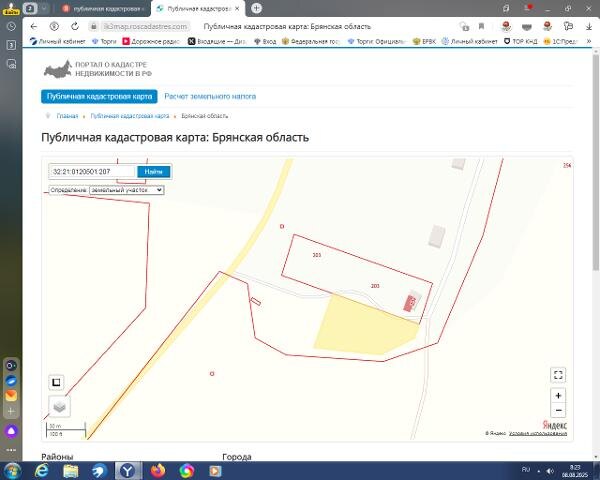
Task: Launch Internet Explorer from taskbar
Action: click(x=41, y=471)
